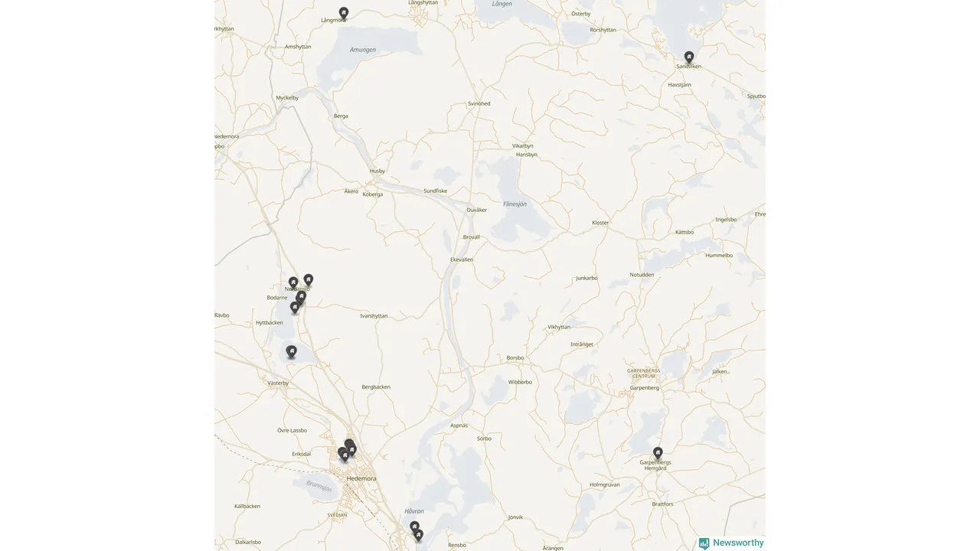Select the marker east of Hyttbacken on lake shore
This screenshot has width=980, height=551.
pyautogui.click(x=295, y=307)
